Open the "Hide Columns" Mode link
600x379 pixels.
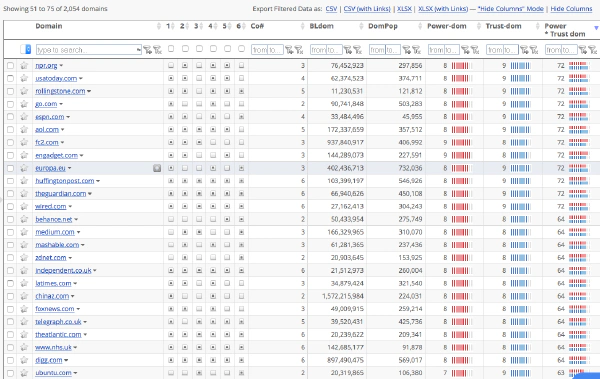pyautogui.click(x=510, y=8)
